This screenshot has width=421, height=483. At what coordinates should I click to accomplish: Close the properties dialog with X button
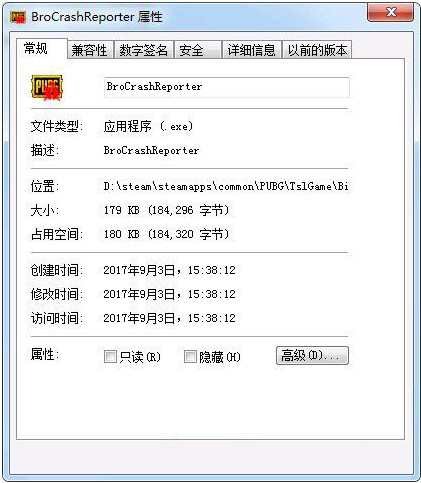tap(391, 13)
